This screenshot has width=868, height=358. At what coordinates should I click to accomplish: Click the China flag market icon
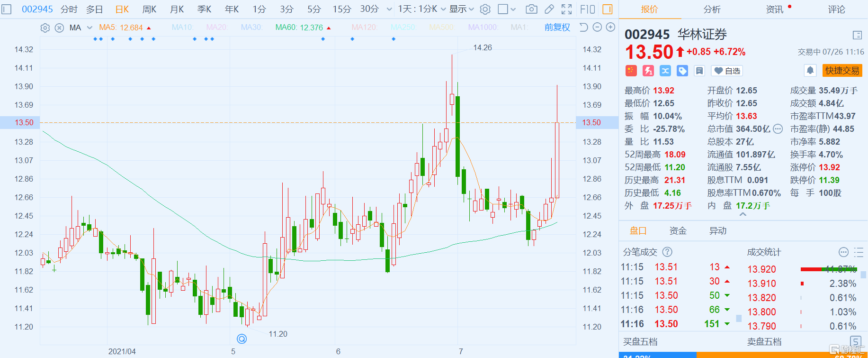(631, 71)
